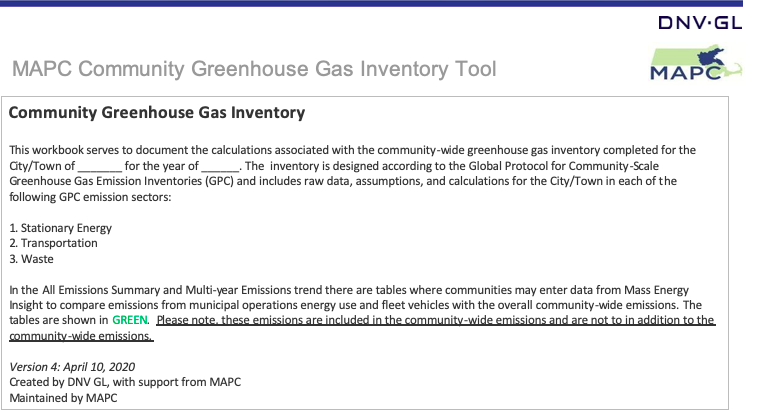Click the DNV·GL logo

click(700, 23)
